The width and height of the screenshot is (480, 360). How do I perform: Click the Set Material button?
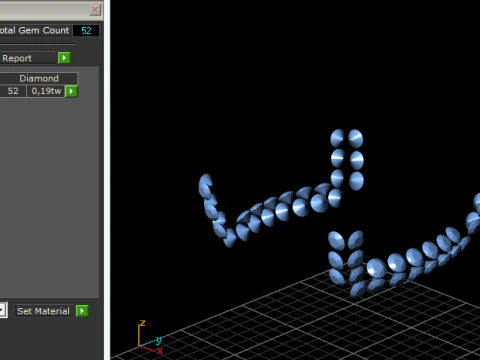coord(44,311)
